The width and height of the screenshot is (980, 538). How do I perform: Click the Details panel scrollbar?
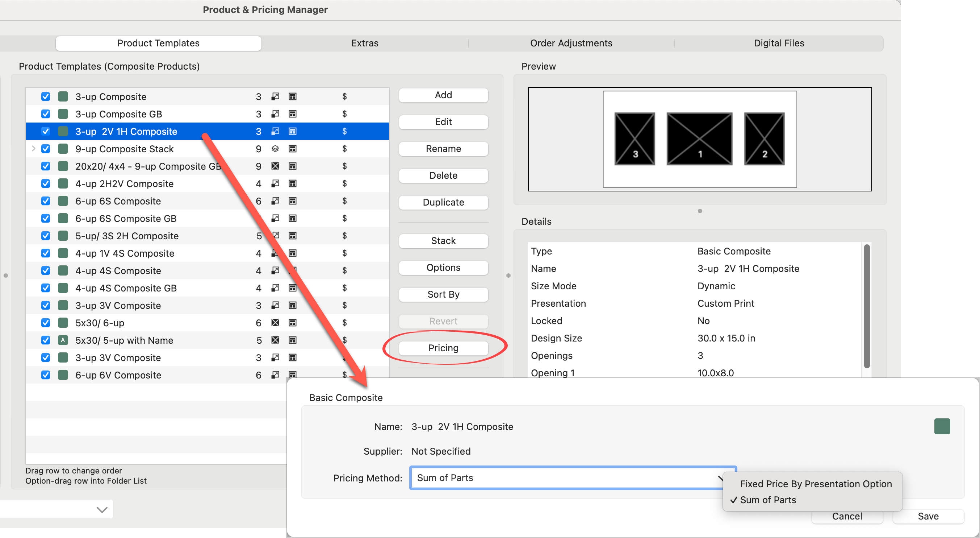coord(867,306)
